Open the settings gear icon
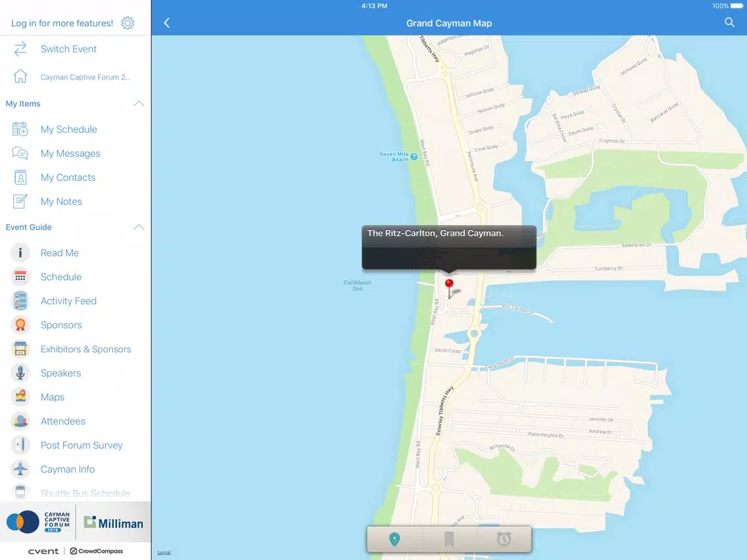Screen dimensions: 747x560 click(x=128, y=23)
